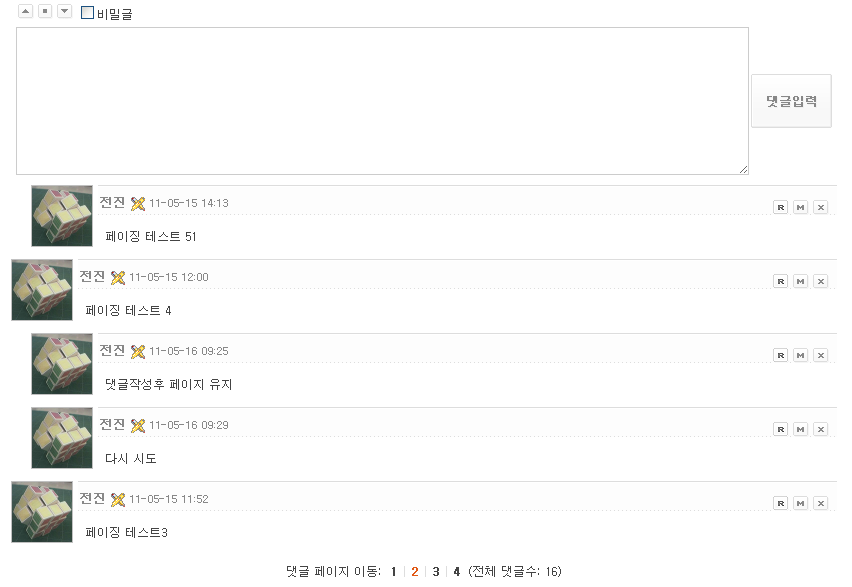852x587 pixels.
Task: Reply (R) to comment 페이징 테스트 4
Action: click(x=780, y=281)
